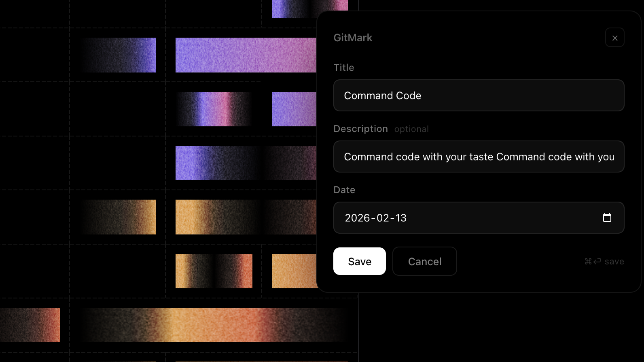Focus the Description text field
Viewport: 644px width, 362px height.
(479, 157)
